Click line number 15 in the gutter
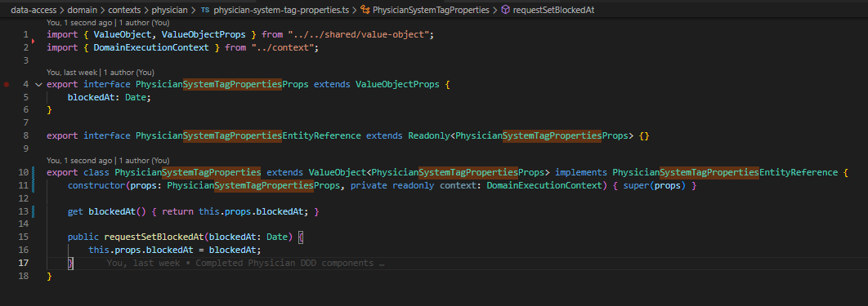 [23, 237]
